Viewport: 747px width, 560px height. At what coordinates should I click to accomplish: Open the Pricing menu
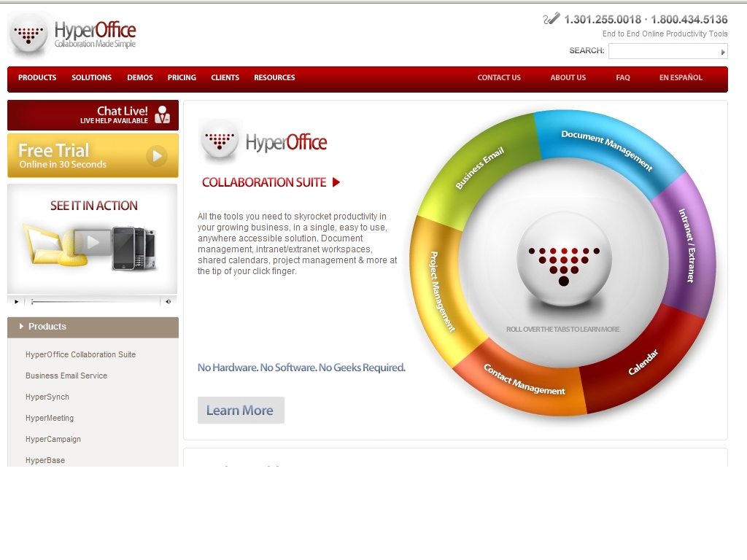182,77
